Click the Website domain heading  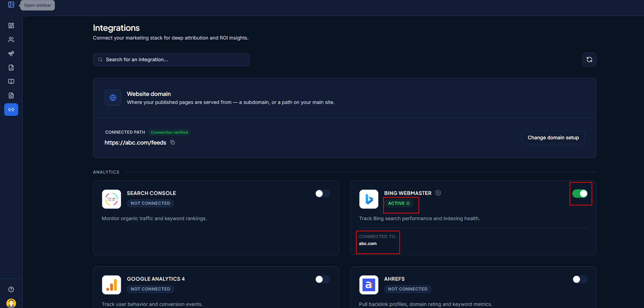tap(149, 94)
